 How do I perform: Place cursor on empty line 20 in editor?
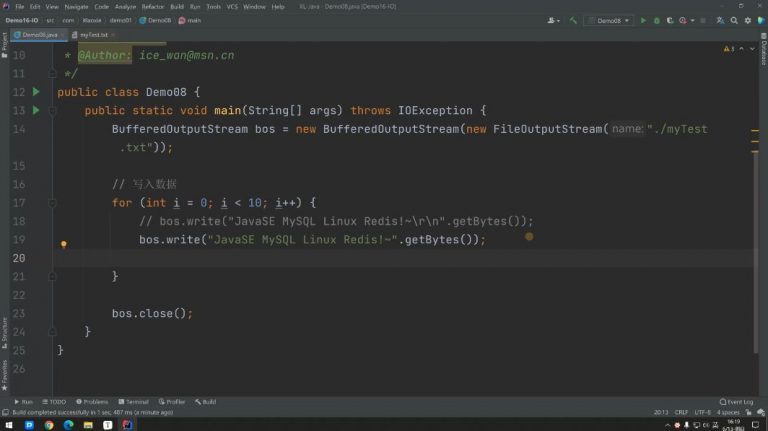pos(300,258)
